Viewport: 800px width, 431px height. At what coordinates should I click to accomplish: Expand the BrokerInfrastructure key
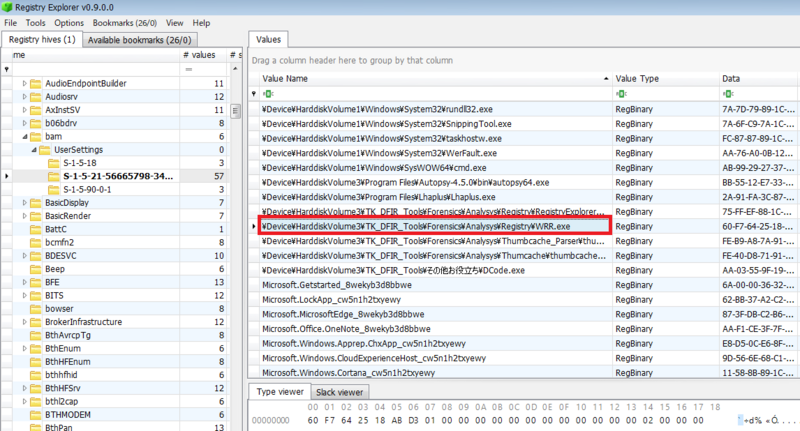point(24,322)
